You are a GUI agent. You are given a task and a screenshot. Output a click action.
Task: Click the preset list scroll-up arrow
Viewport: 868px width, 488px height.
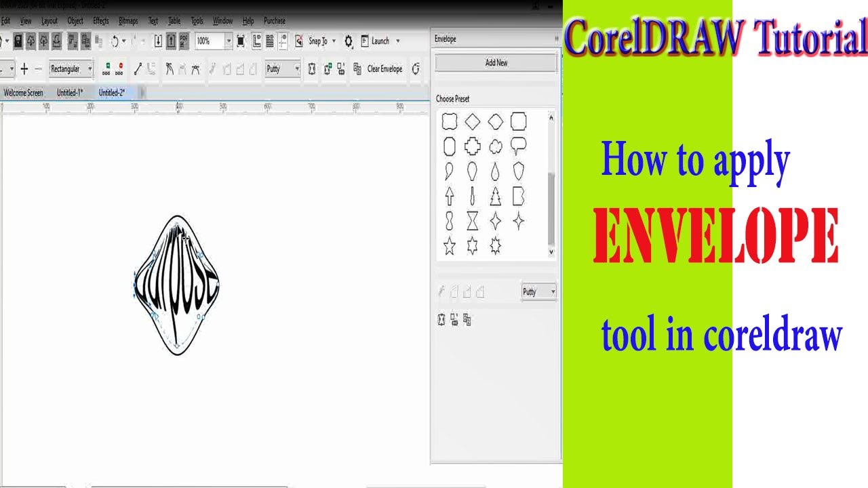(x=551, y=118)
